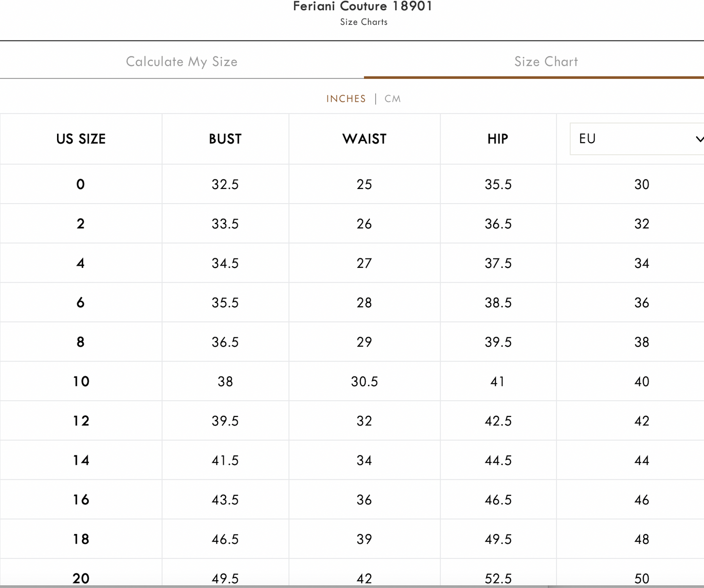Image resolution: width=704 pixels, height=588 pixels.
Task: Click the US SIZE column header
Action: pyautogui.click(x=81, y=139)
